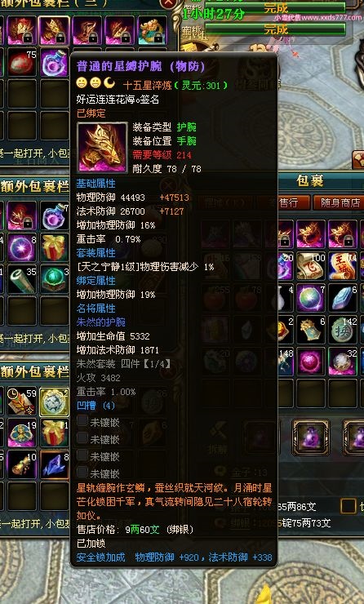This screenshot has height=604, width=364.
Task: Click the wristguard preview image in tooltip
Action: pyautogui.click(x=103, y=147)
